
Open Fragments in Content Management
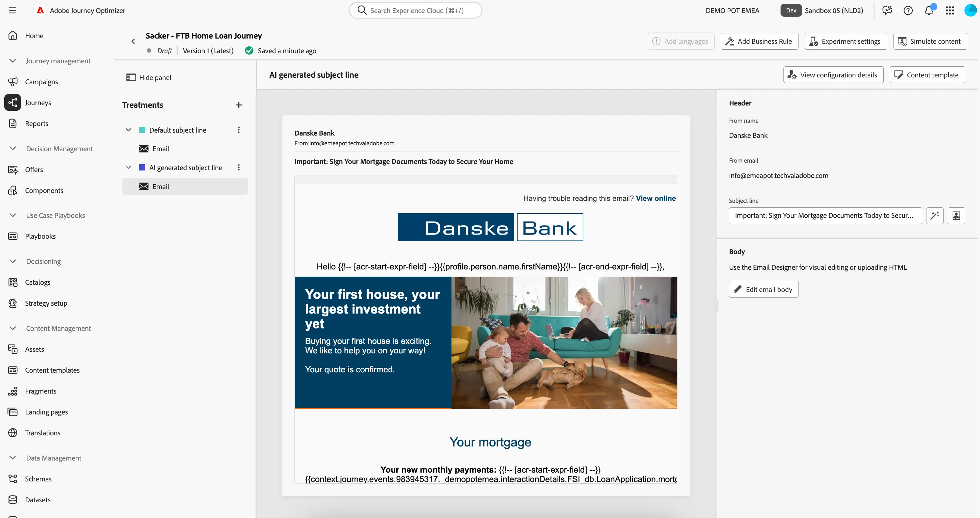coord(40,391)
